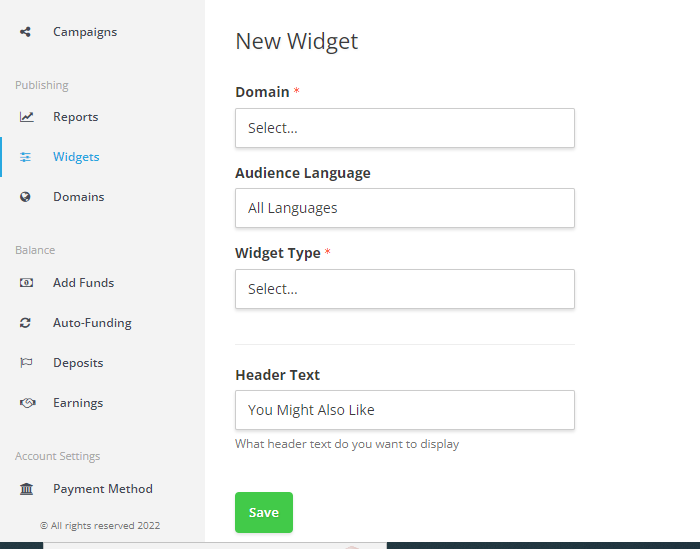This screenshot has width=700, height=549.
Task: Open the Reports menu item
Action: tap(76, 117)
